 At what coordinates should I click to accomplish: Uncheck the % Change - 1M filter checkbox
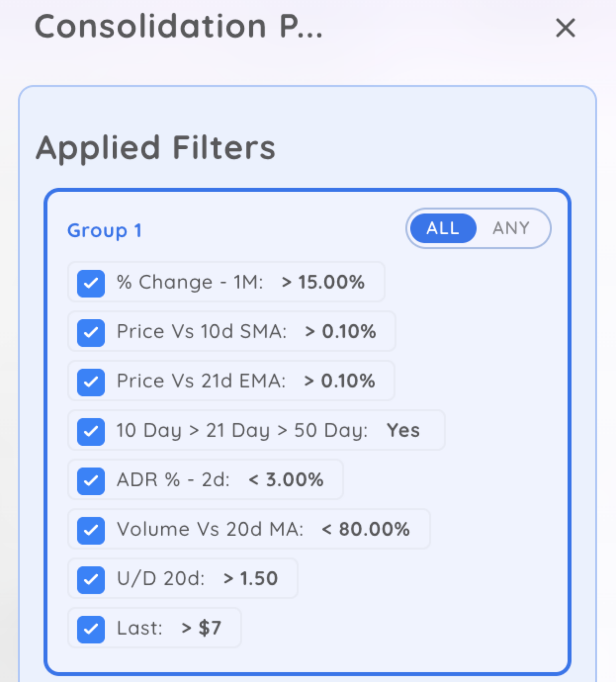91,283
